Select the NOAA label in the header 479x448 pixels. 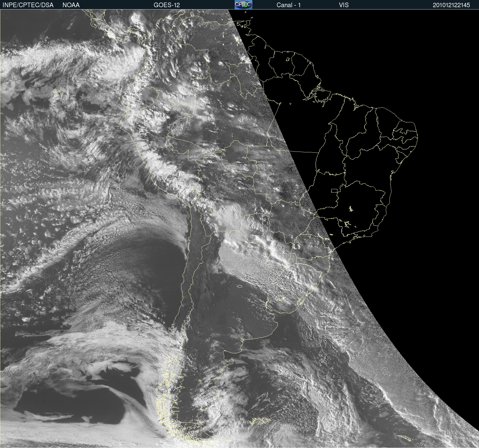(71, 5)
